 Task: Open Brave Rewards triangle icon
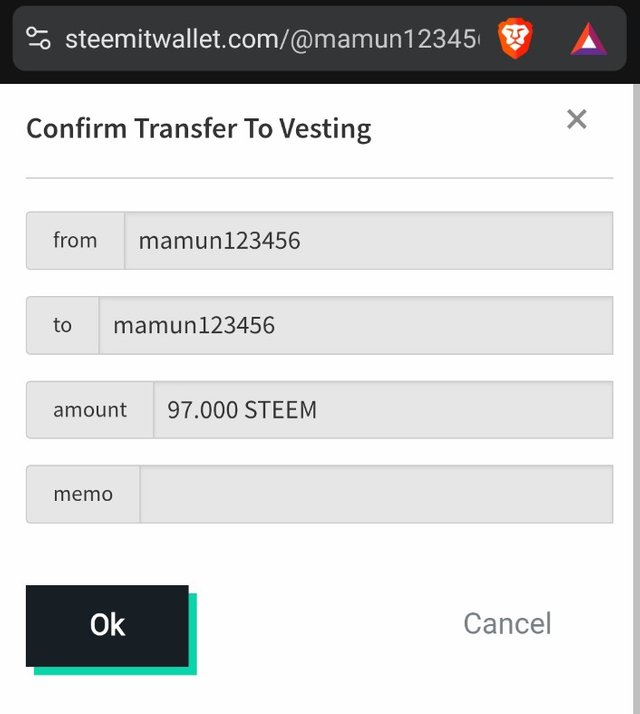(x=589, y=39)
